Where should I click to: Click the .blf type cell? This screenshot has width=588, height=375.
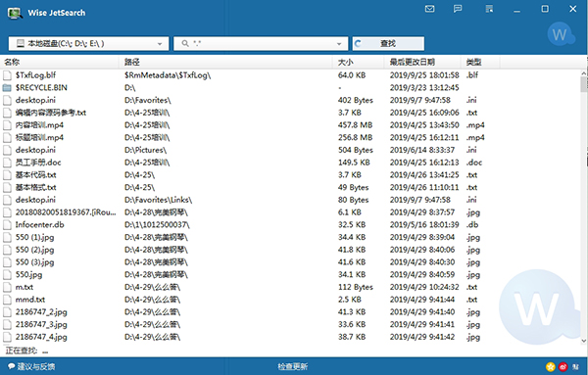click(472, 75)
